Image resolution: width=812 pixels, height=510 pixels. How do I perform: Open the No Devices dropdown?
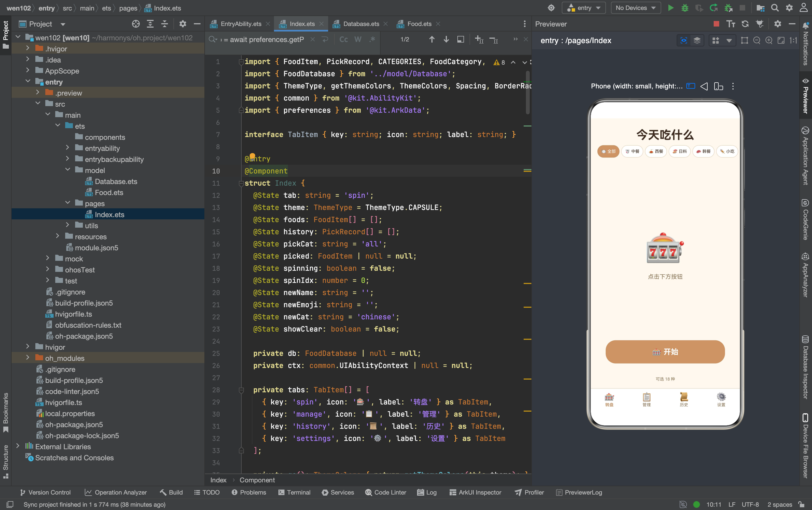(636, 8)
